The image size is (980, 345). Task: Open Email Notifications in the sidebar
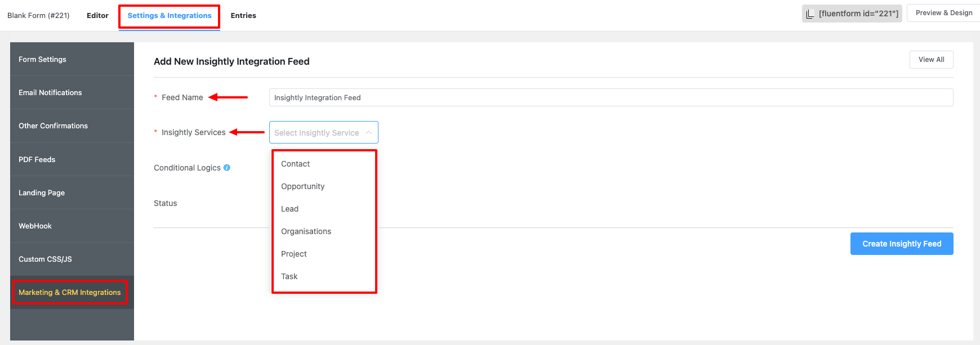pyautogui.click(x=72, y=92)
